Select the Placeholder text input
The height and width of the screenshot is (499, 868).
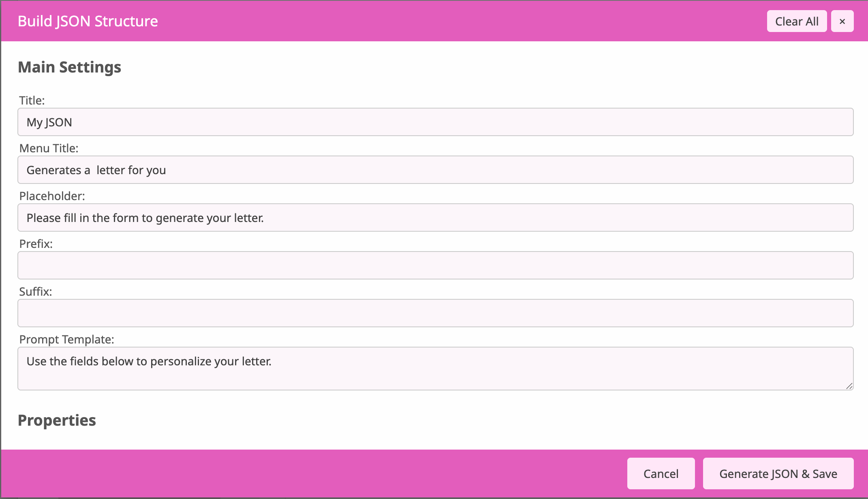pyautogui.click(x=435, y=218)
